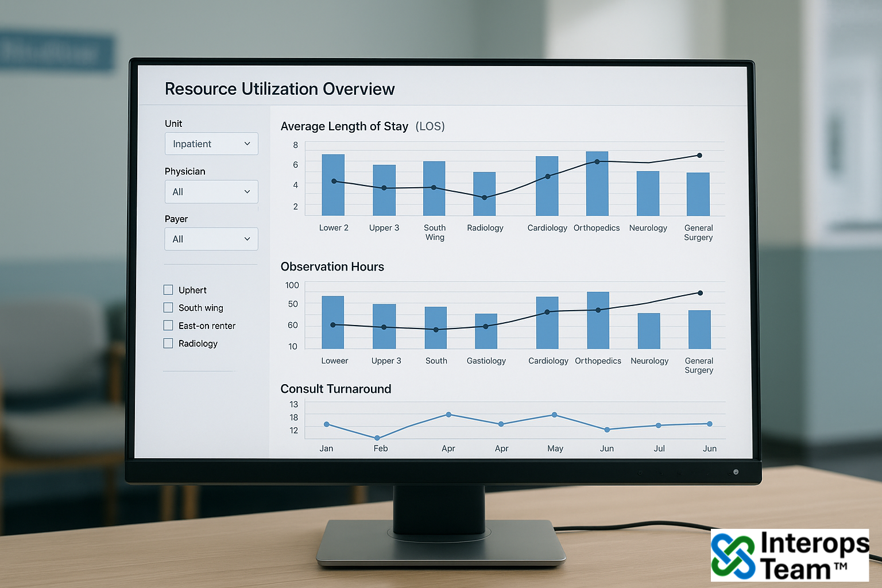
Task: Click the South Wing axis label
Action: [x=435, y=233]
